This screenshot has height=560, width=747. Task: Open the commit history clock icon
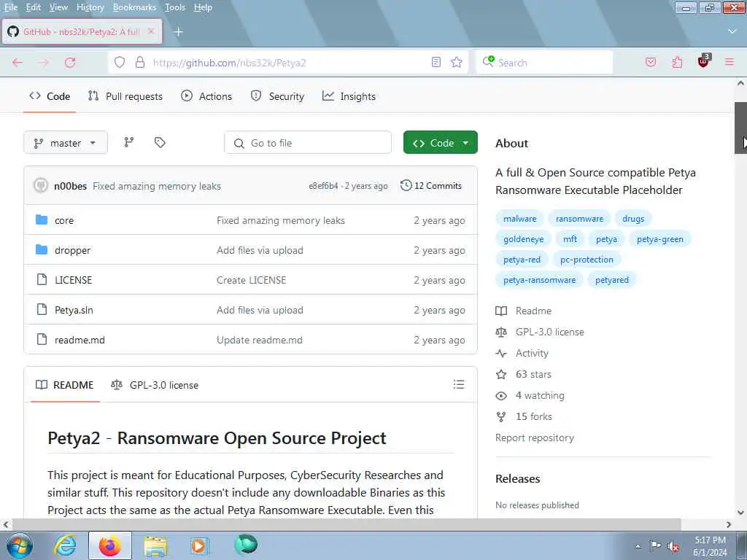tap(406, 185)
